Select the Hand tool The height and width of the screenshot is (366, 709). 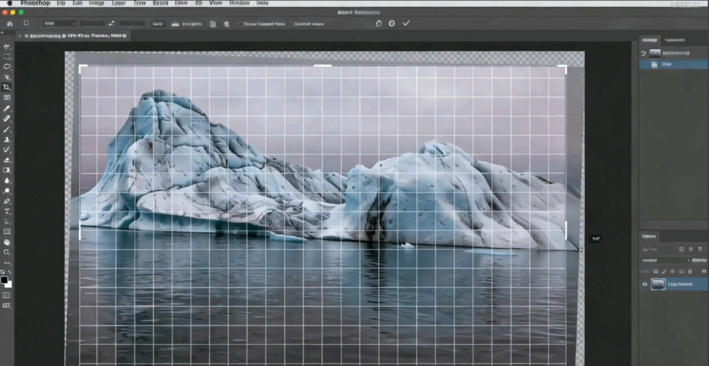pyautogui.click(x=7, y=242)
